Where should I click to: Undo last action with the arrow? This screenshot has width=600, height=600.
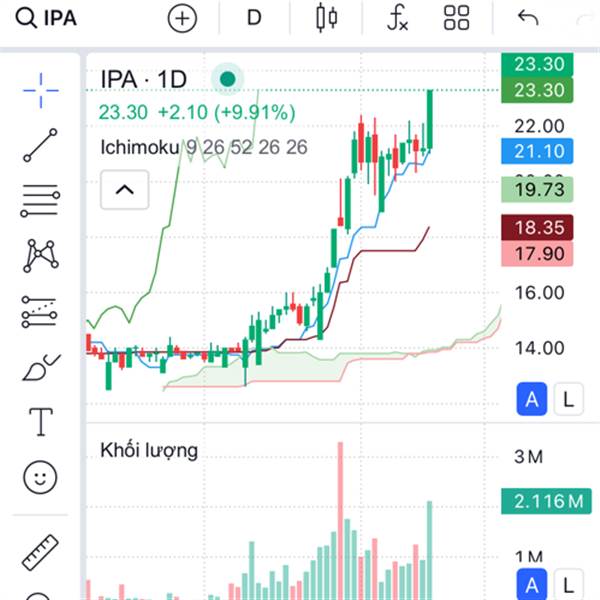[528, 18]
